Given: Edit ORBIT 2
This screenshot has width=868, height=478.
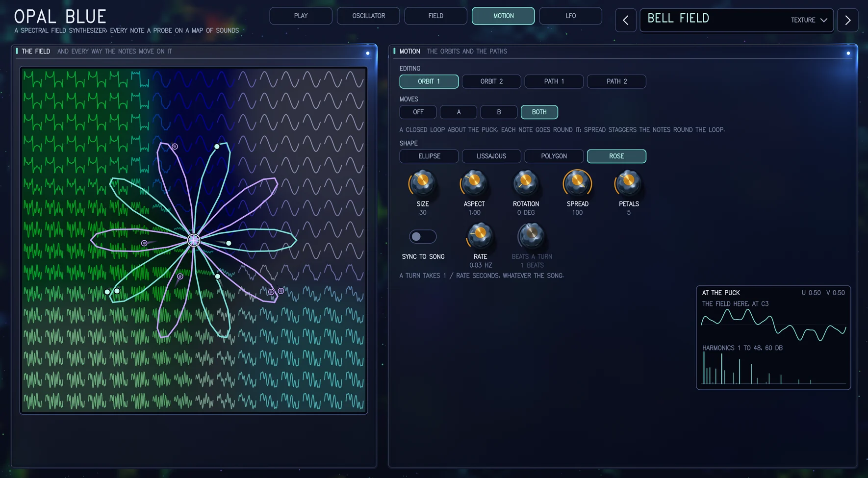Looking at the screenshot, I should pos(491,81).
